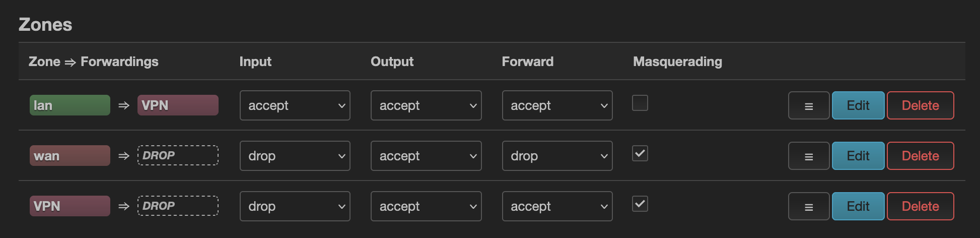The height and width of the screenshot is (238, 980).
Task: Open the Input policy dropdown for wan
Action: click(x=295, y=156)
